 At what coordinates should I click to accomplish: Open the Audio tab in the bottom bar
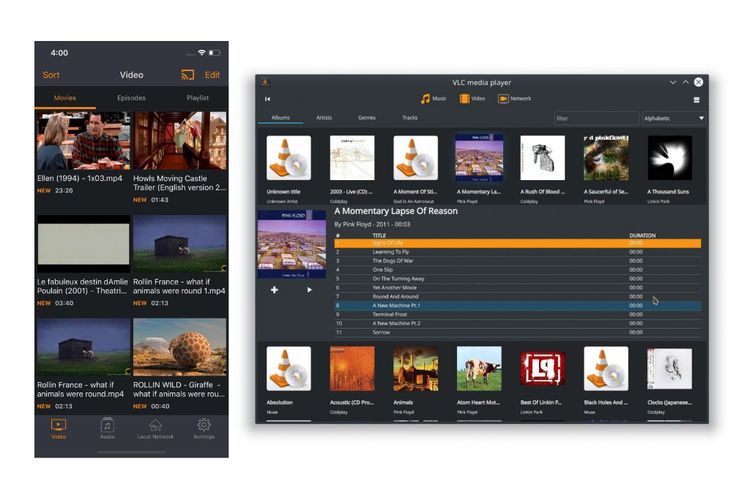[x=107, y=428]
